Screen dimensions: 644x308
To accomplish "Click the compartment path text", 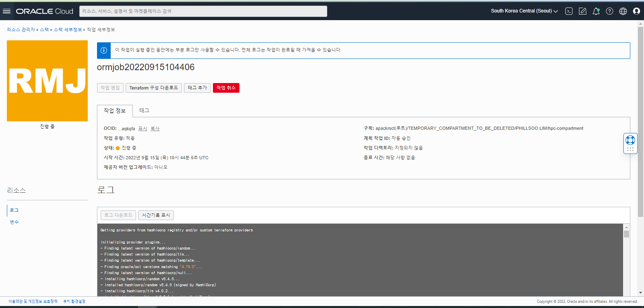I will point(479,129).
